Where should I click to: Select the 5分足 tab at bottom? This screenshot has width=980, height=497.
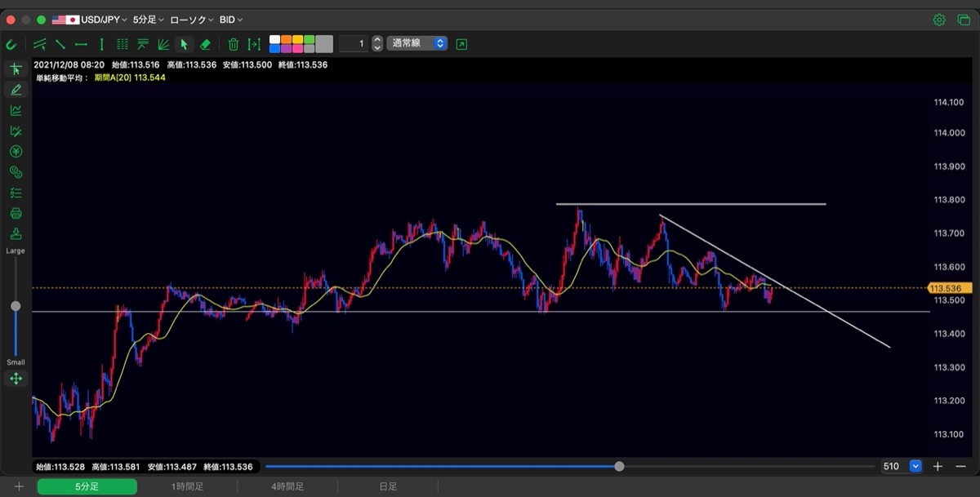[87, 486]
